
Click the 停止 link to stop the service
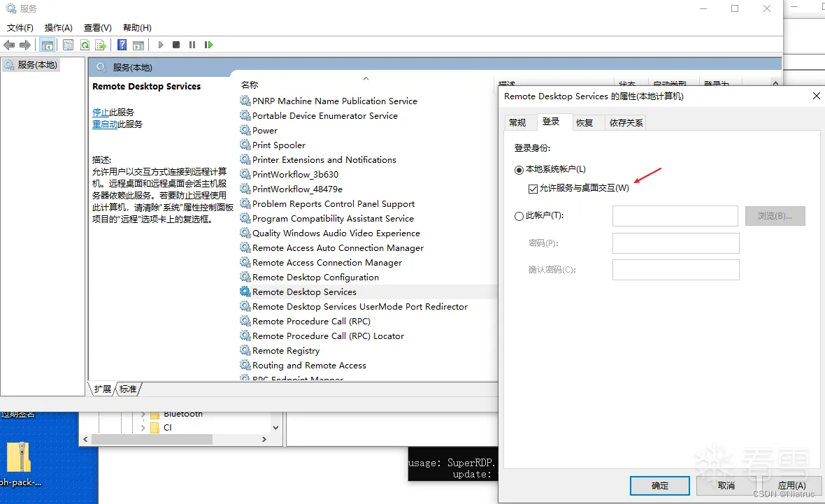pyautogui.click(x=101, y=112)
